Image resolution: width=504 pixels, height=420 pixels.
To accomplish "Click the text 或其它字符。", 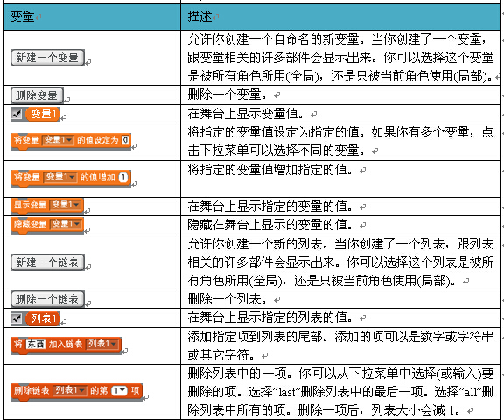I will pyautogui.click(x=221, y=355).
